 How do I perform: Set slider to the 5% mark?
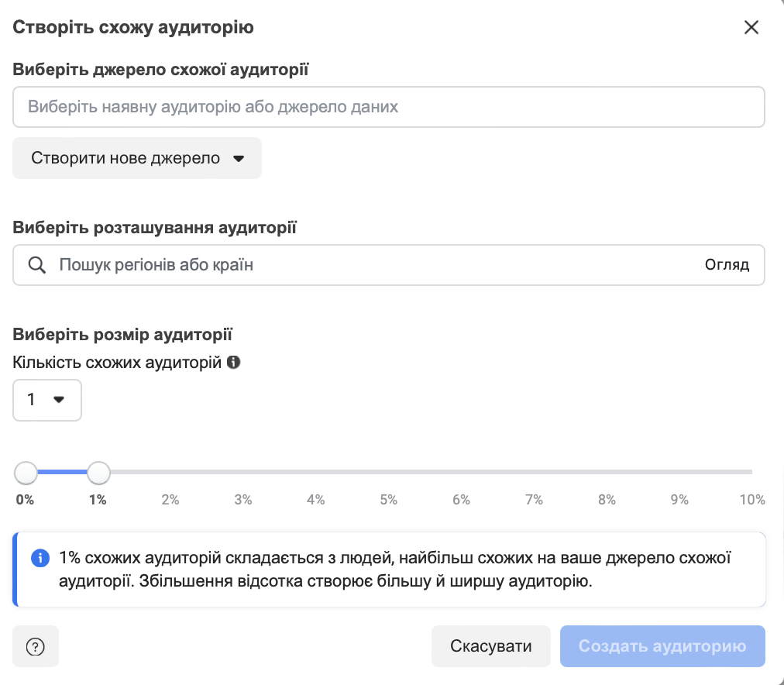pyautogui.click(x=388, y=472)
